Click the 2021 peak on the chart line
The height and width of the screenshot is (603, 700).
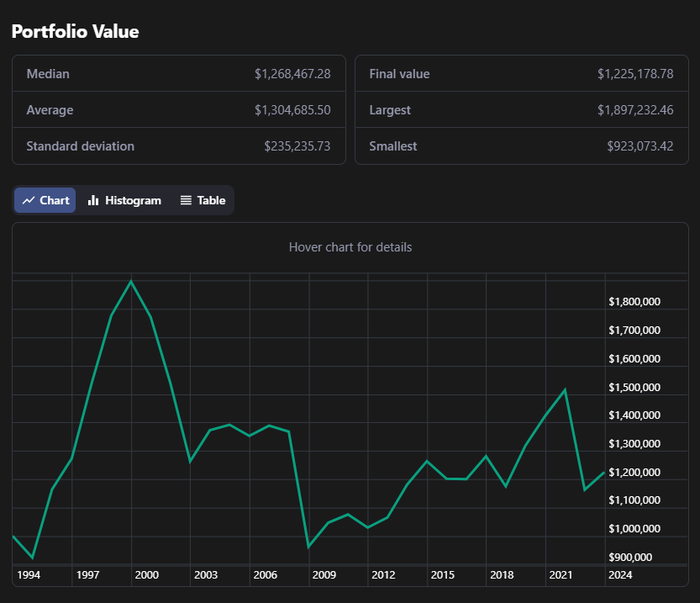tap(566, 389)
